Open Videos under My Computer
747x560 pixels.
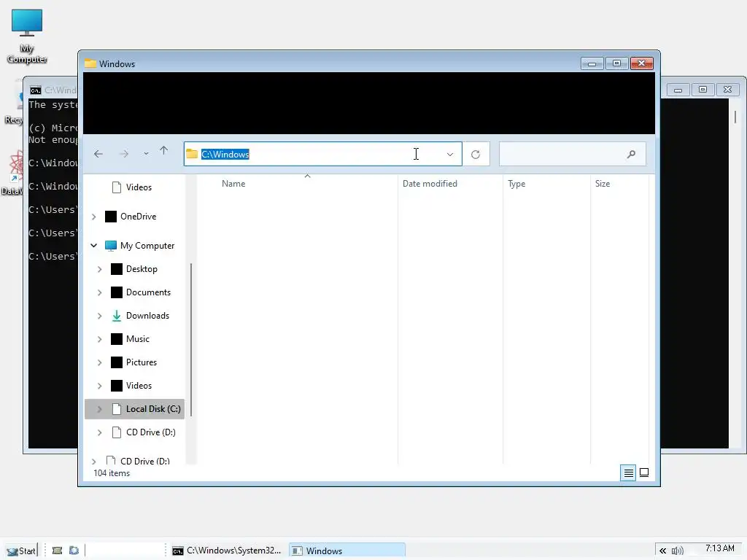139,386
